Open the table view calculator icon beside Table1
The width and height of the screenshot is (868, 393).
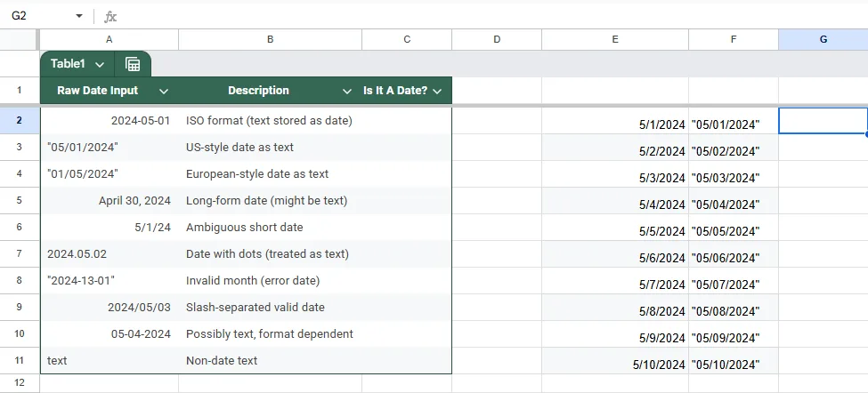(133, 64)
